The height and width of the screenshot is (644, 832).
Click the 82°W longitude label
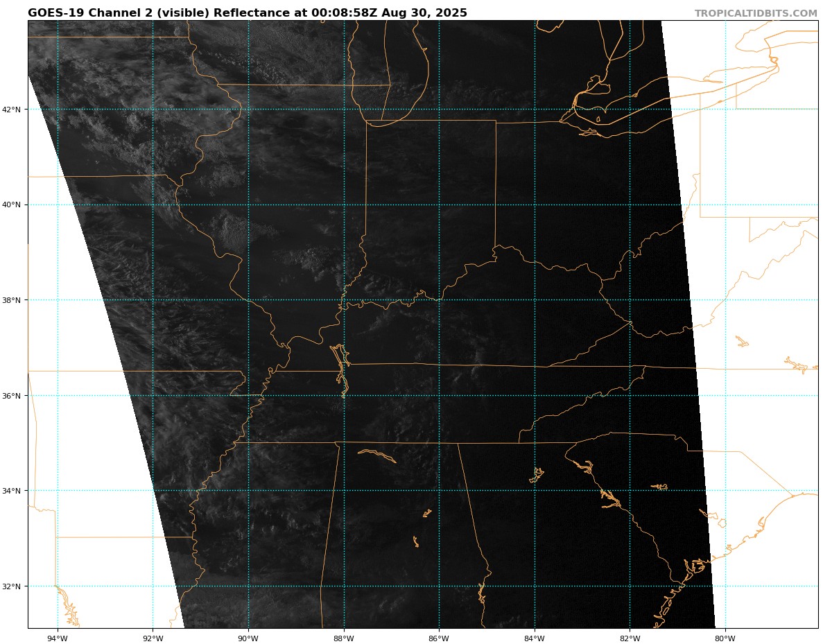pos(630,638)
